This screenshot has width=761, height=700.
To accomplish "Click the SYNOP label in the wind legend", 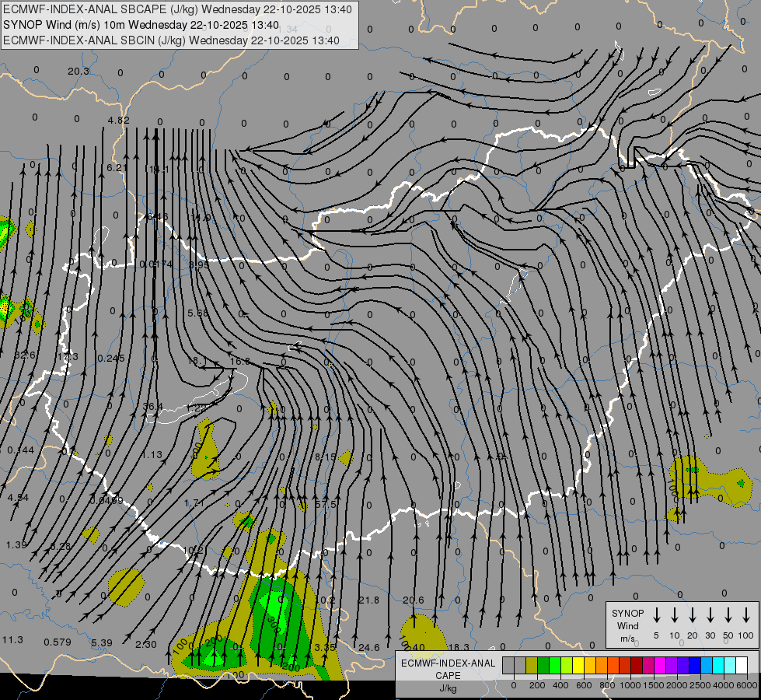I will (x=627, y=613).
